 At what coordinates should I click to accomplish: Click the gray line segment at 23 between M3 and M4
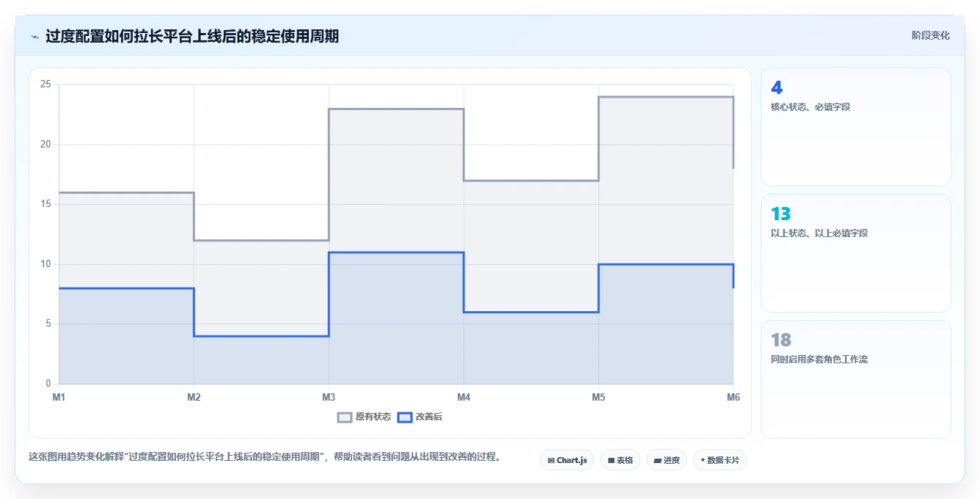click(396, 109)
